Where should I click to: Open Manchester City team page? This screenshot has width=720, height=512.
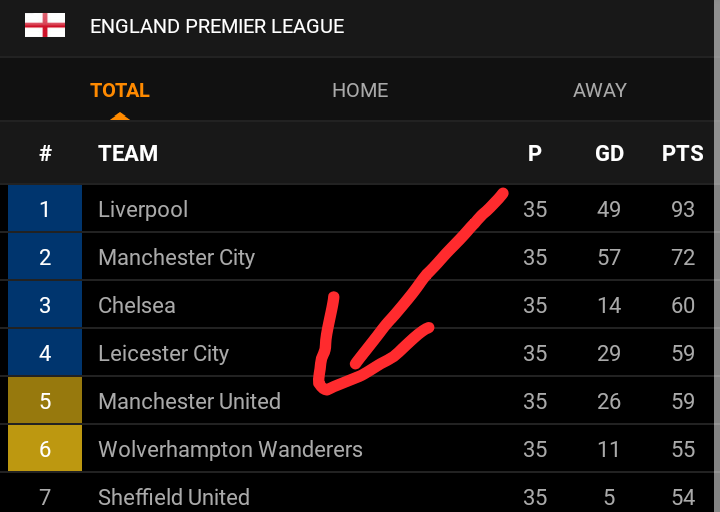(177, 258)
